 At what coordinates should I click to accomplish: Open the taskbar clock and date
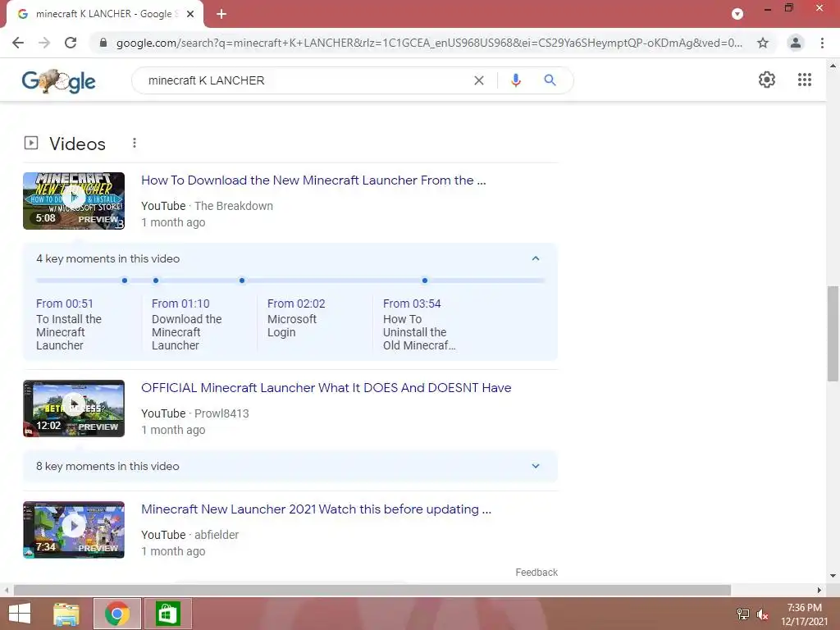[x=805, y=614]
